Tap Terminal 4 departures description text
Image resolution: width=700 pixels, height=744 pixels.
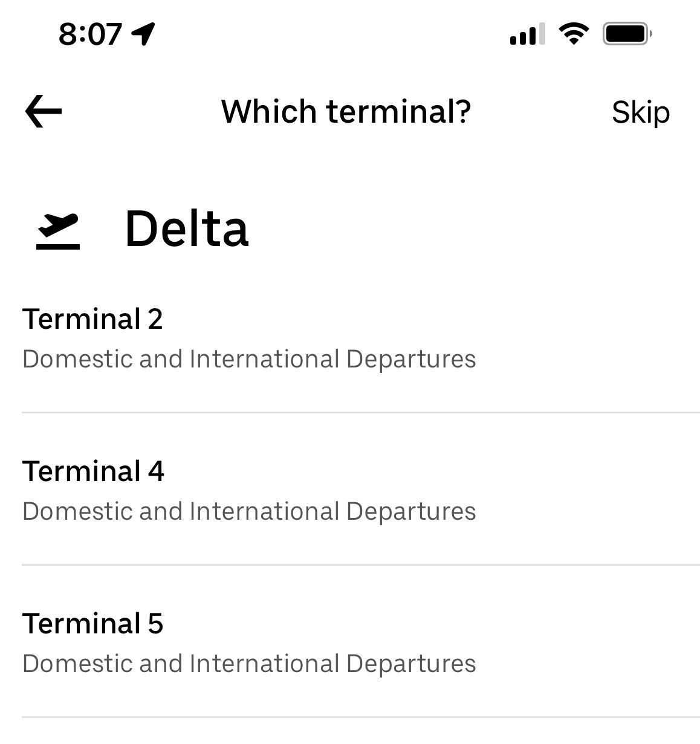coord(249,511)
